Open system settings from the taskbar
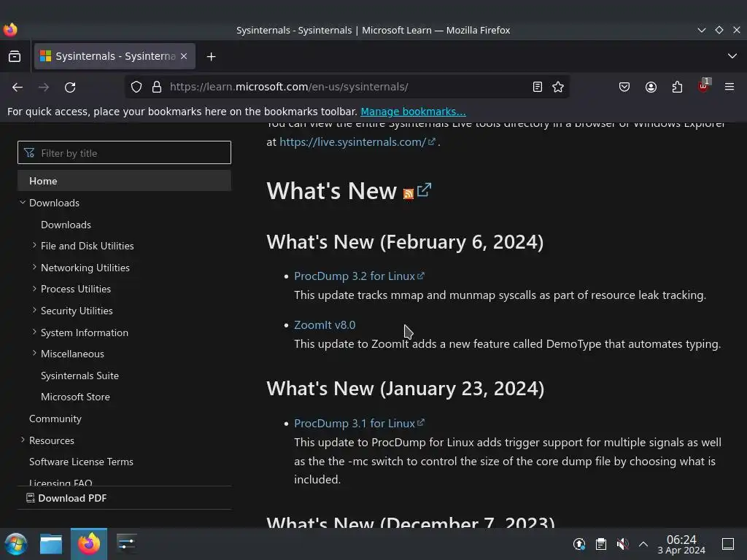Image resolution: width=747 pixels, height=560 pixels. click(x=126, y=544)
